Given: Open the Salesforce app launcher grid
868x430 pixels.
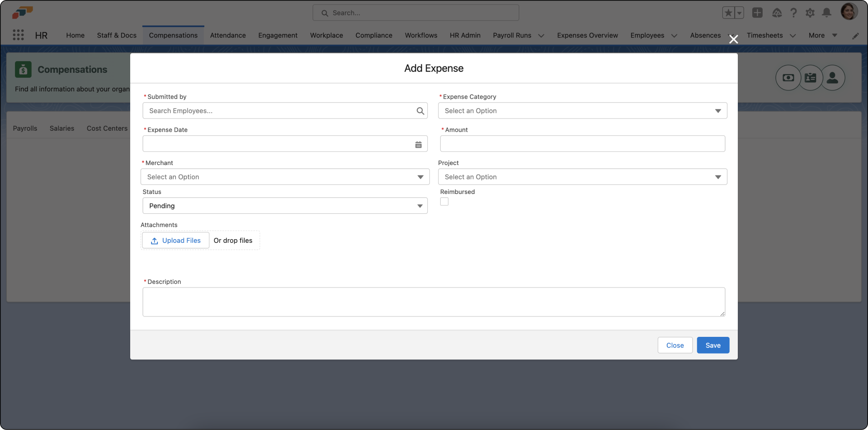Looking at the screenshot, I should click(x=18, y=35).
